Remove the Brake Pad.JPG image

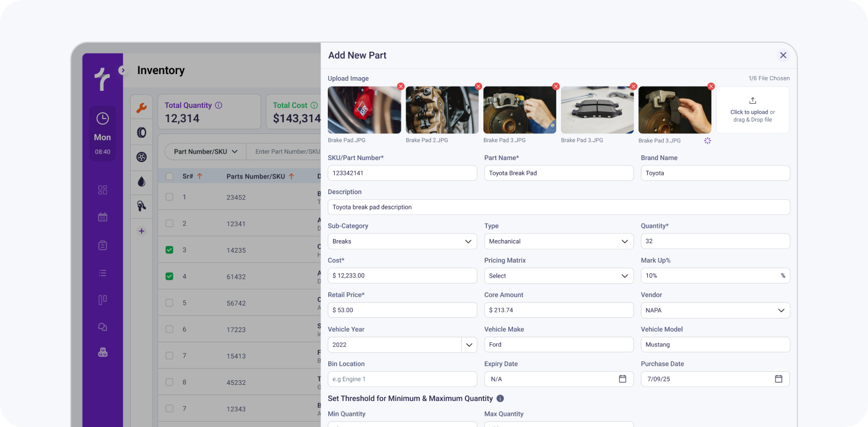(401, 87)
